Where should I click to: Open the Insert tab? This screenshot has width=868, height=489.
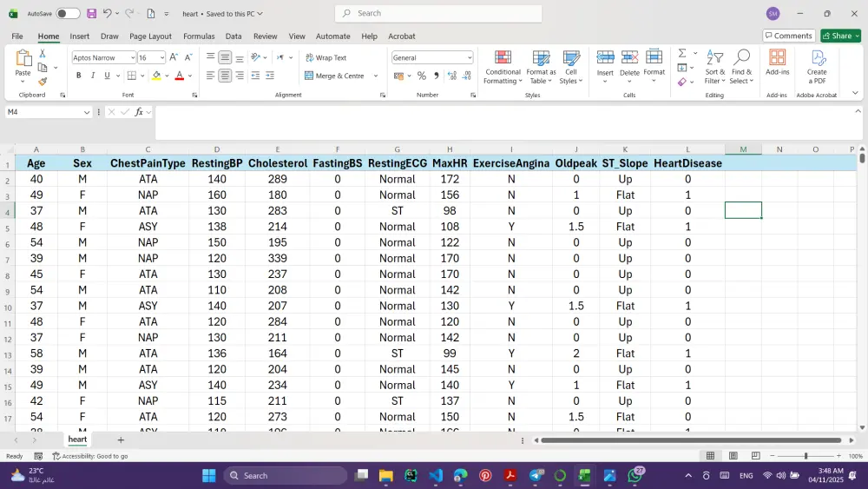[80, 36]
